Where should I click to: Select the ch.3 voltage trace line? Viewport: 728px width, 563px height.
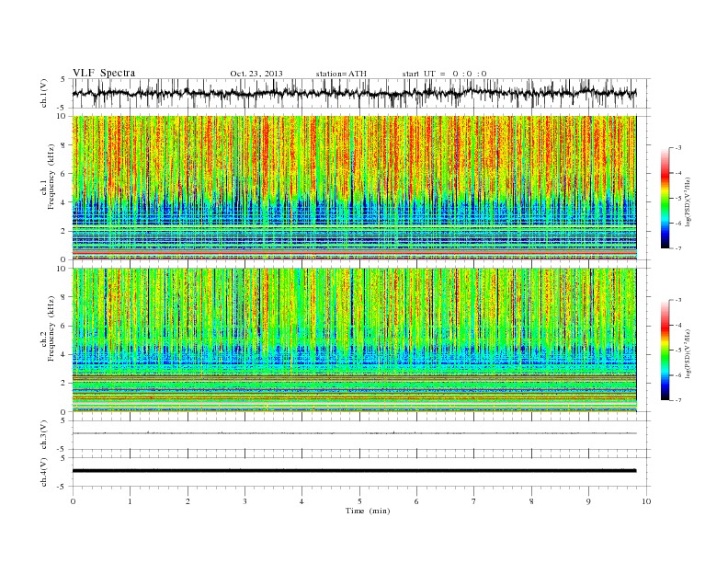tap(355, 433)
